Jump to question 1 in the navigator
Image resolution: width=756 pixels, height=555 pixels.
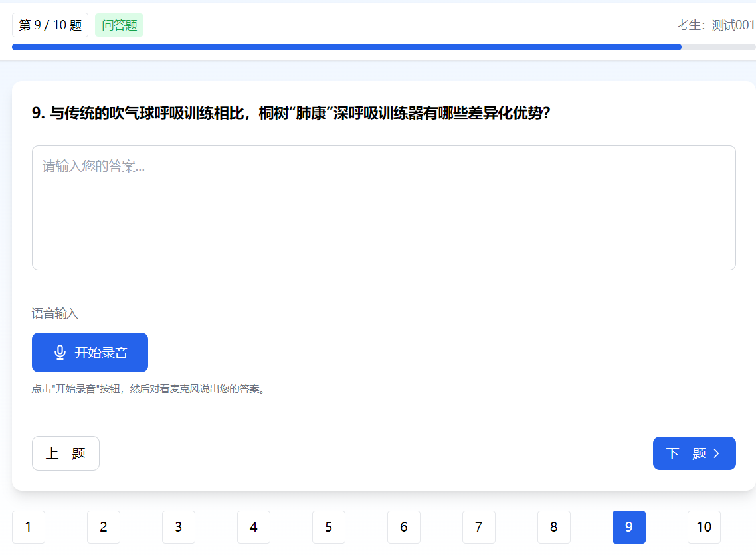tap(29, 527)
